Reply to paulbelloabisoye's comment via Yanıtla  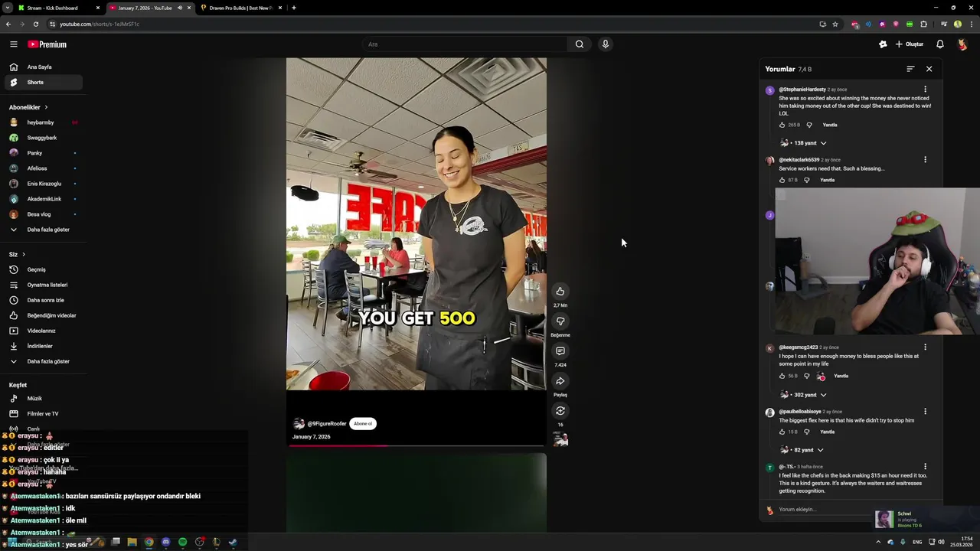[828, 432]
